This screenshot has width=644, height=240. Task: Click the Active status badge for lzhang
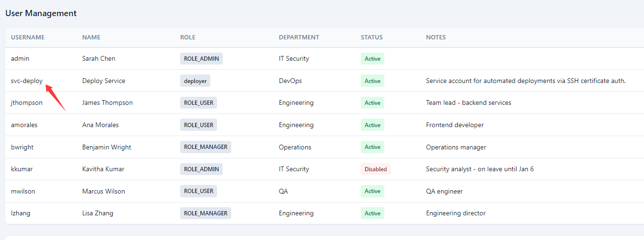(x=372, y=213)
